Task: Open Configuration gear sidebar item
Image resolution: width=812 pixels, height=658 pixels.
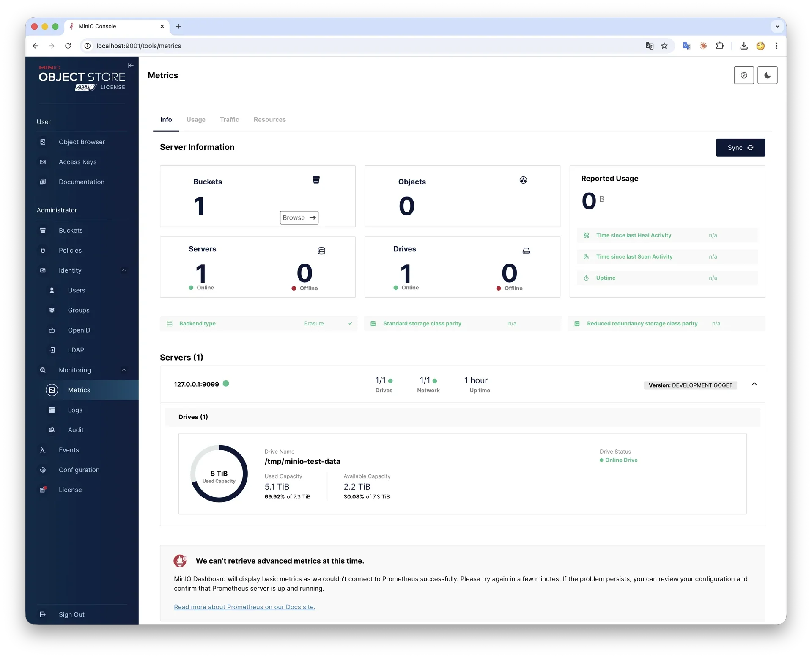Action: click(79, 470)
